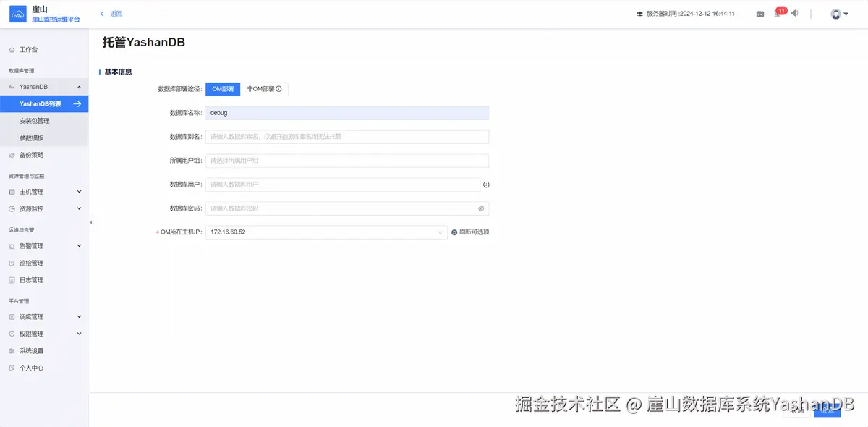Click the 刷新可选项 refresh icon
This screenshot has height=427, width=868.
(x=454, y=232)
